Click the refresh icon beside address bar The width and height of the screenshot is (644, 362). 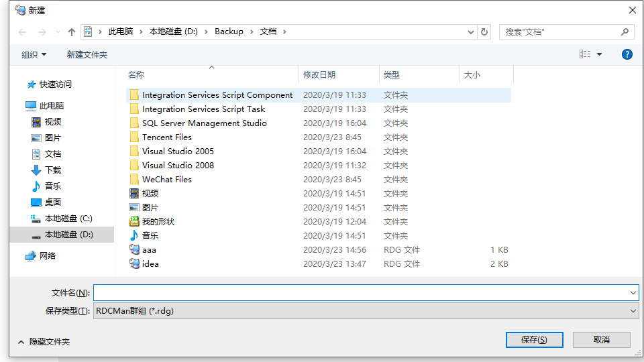pos(484,32)
